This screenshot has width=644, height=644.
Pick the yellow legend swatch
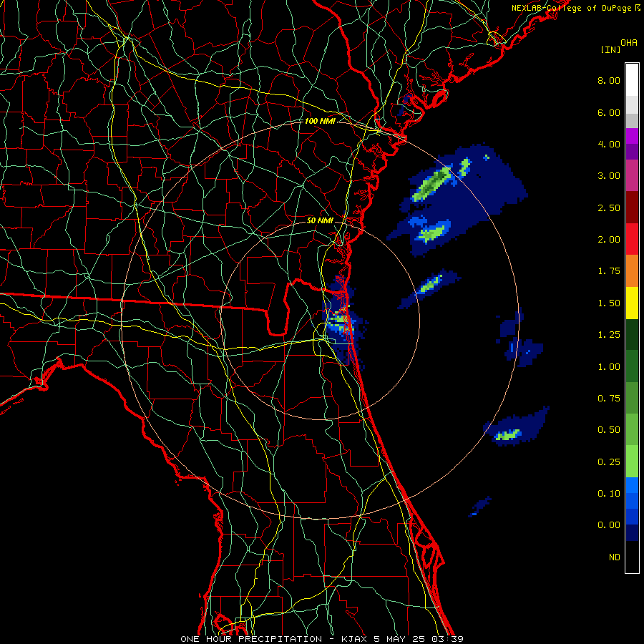pos(632,303)
